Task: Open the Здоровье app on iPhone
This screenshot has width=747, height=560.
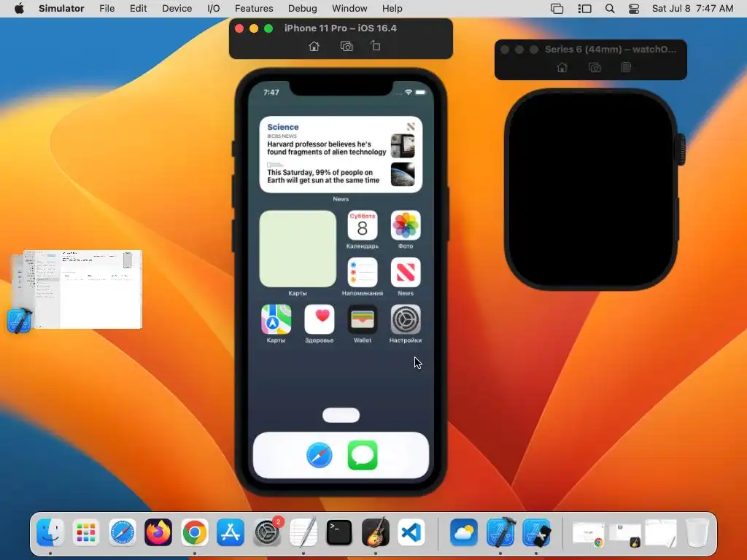Action: (320, 319)
